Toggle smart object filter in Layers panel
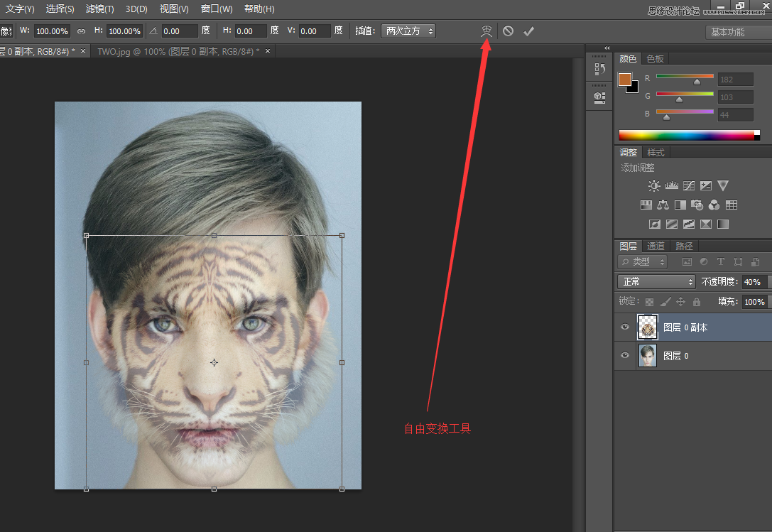Screen dimensions: 772x532 point(755,261)
